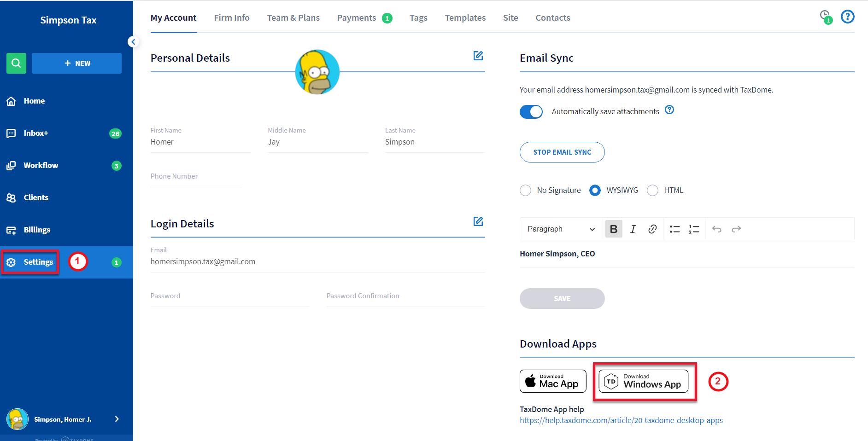
Task: Insert a link in signature editor
Action: (x=652, y=229)
